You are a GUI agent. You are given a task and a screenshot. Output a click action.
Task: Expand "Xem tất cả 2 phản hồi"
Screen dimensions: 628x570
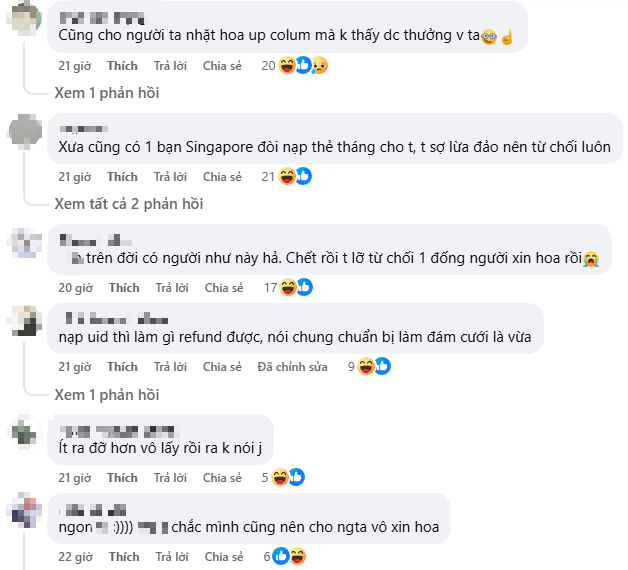[128, 204]
